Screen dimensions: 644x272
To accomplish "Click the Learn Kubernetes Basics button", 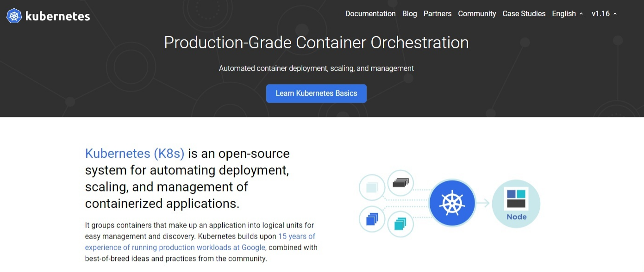I will click(316, 93).
